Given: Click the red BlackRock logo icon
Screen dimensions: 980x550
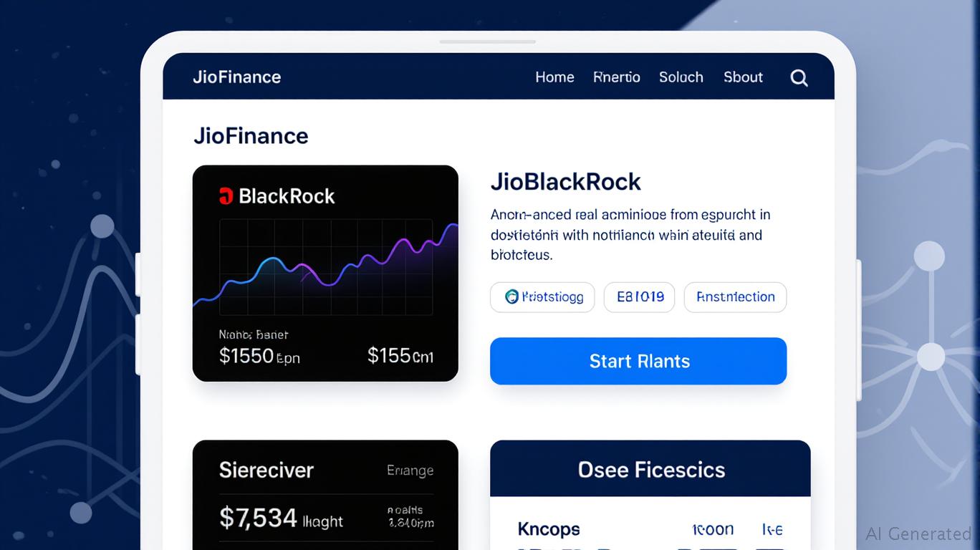Looking at the screenshot, I should pos(226,196).
